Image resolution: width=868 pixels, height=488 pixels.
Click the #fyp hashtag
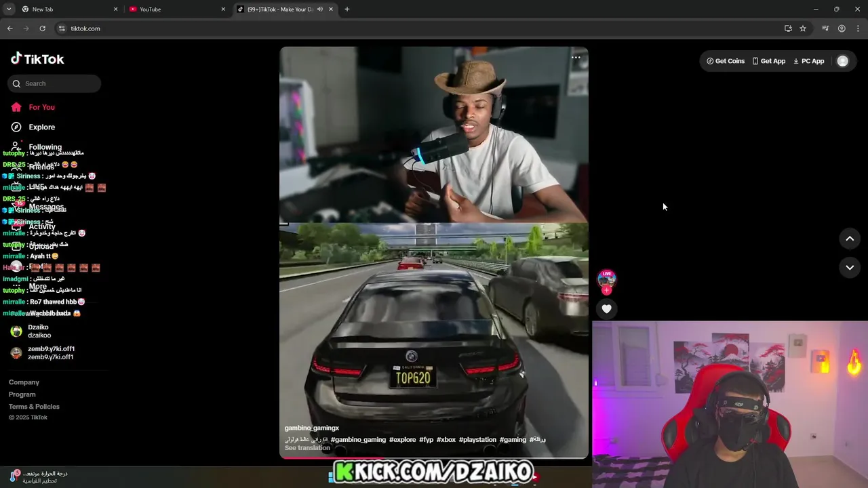click(426, 439)
